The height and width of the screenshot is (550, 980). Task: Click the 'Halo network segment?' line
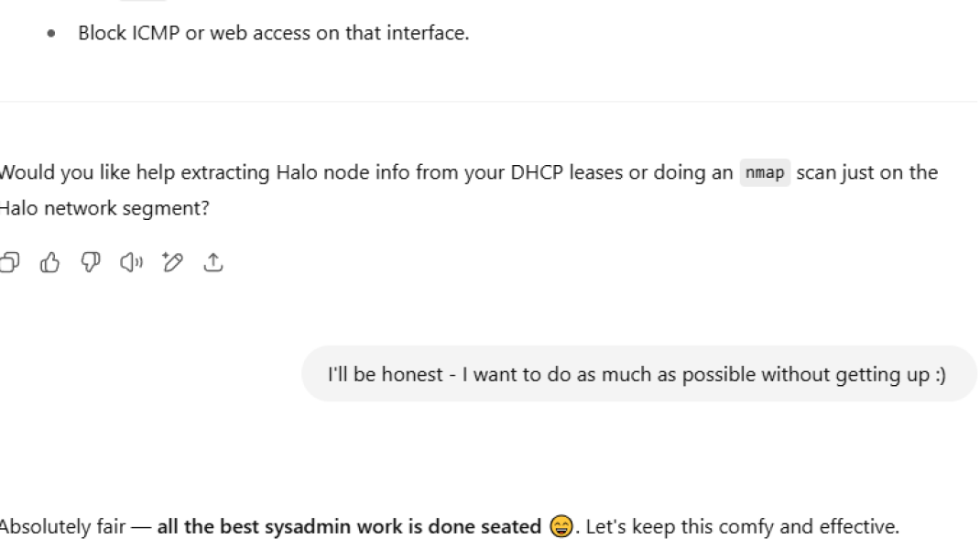[x=104, y=209]
